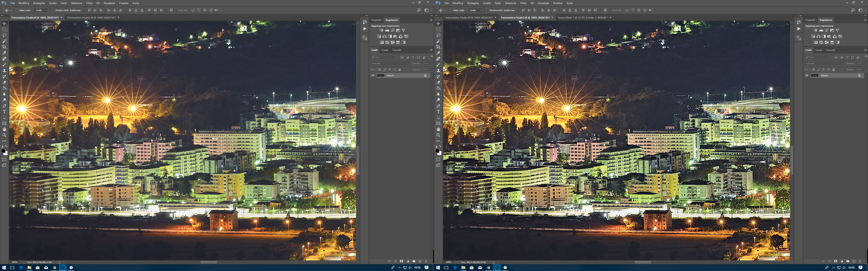Image resolution: width=868 pixels, height=271 pixels.
Task: Open the Livello dropdown in left options bar
Action: [41, 10]
